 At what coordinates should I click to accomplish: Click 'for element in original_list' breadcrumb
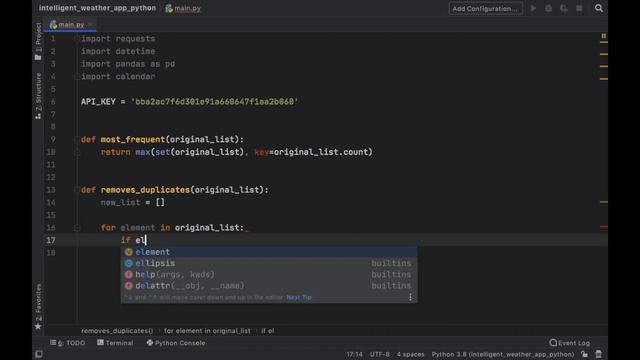(207, 331)
